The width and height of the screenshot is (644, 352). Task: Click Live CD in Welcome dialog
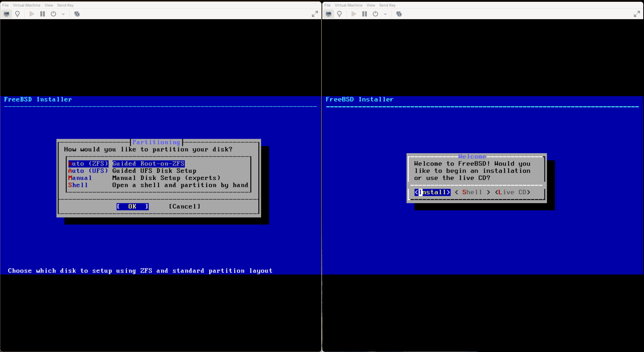pos(512,192)
